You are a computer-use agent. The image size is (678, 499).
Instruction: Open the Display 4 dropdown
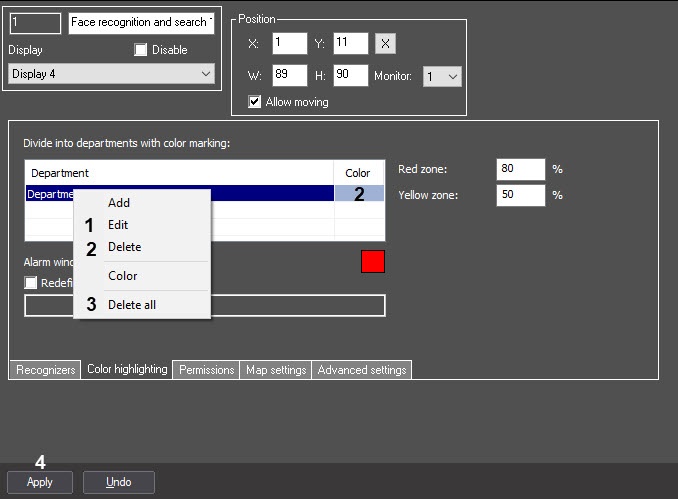pyautogui.click(x=111, y=74)
